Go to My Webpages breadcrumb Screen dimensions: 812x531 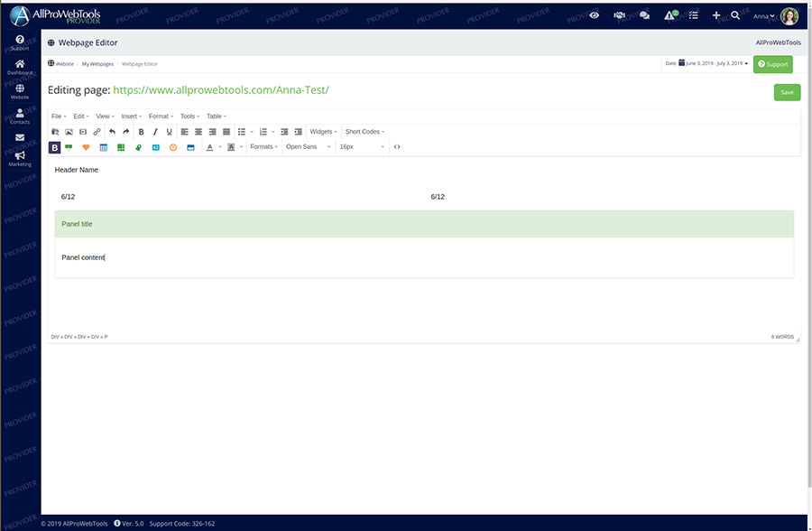coord(97,64)
